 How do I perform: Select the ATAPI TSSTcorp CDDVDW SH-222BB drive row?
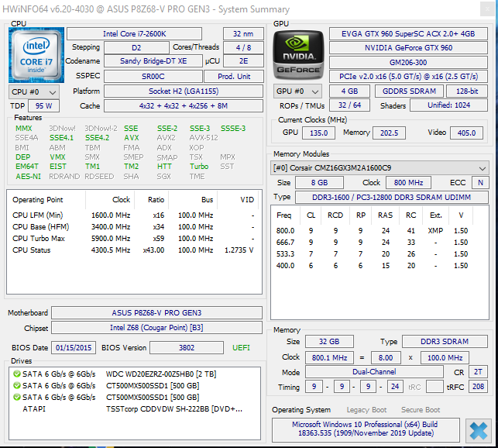click(135, 409)
